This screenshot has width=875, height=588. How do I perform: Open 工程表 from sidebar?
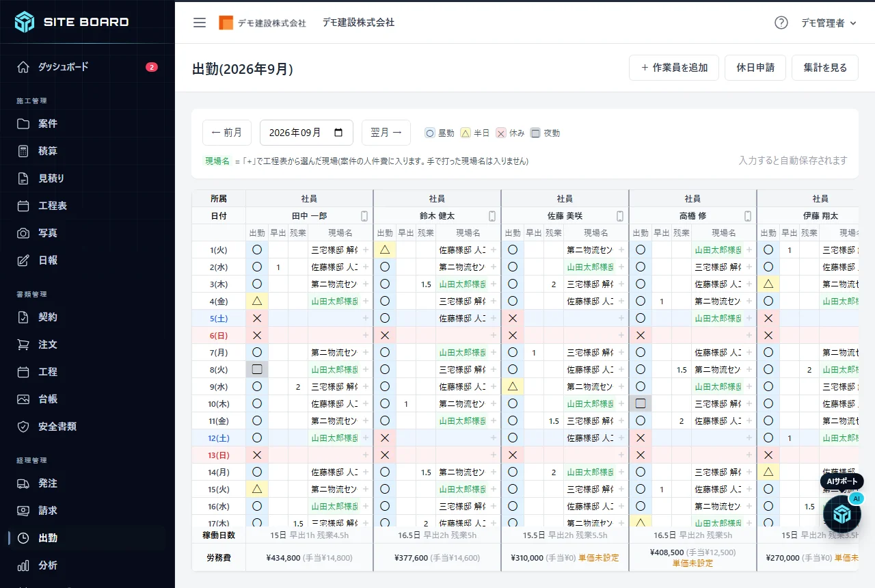coord(87,206)
